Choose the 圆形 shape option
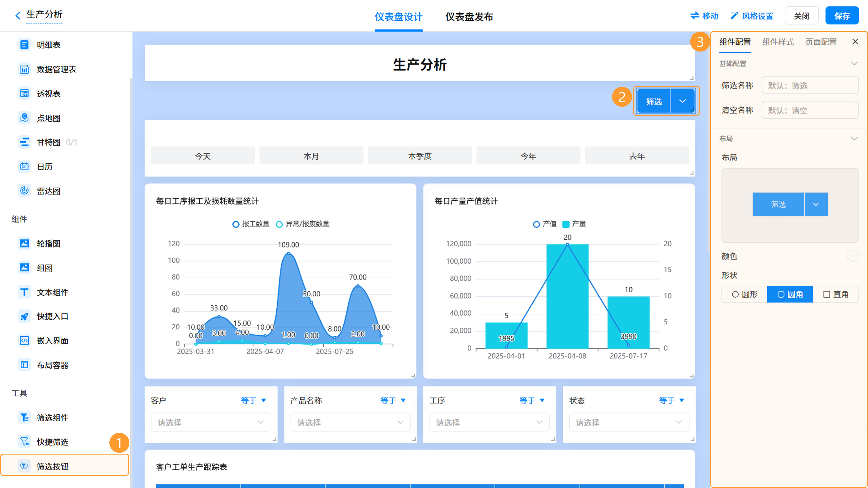Image resolution: width=868 pixels, height=488 pixels. [x=744, y=294]
